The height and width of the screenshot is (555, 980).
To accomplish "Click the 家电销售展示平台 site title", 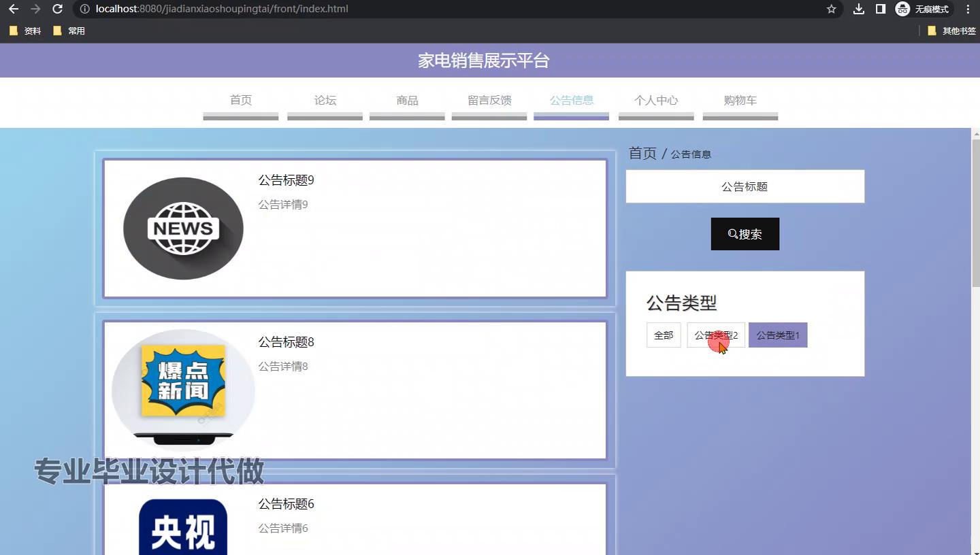I will point(484,61).
